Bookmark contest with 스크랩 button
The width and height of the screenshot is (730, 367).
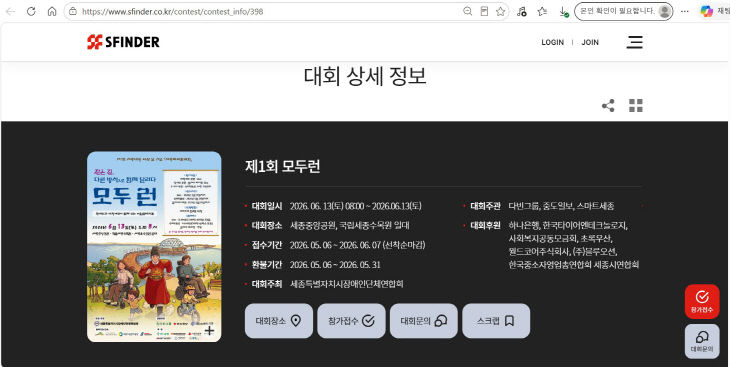point(496,321)
